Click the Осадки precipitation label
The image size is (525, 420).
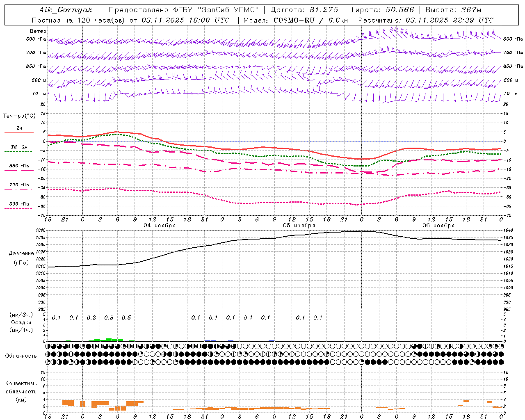[x=21, y=322]
